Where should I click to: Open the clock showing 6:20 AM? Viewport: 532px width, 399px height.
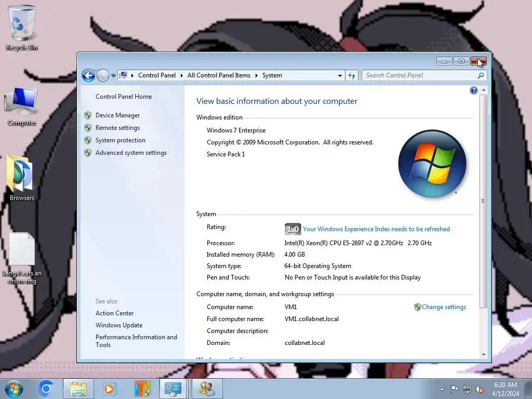point(506,389)
